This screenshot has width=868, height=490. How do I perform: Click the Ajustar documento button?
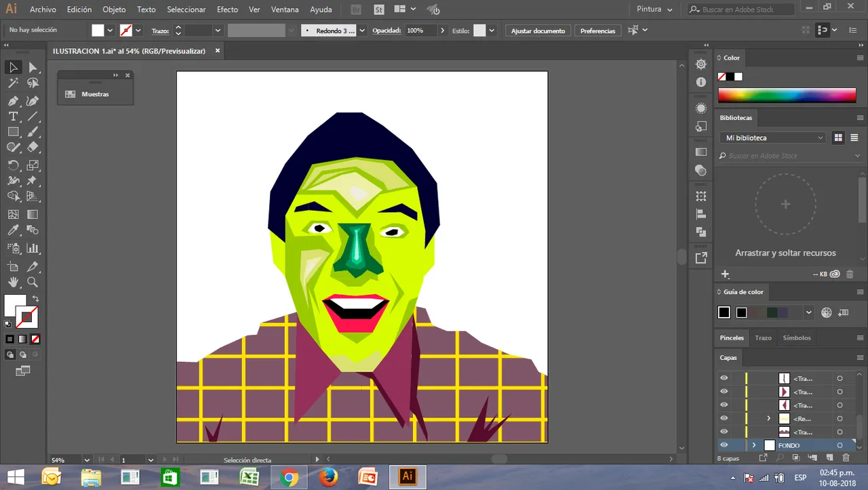pos(538,30)
